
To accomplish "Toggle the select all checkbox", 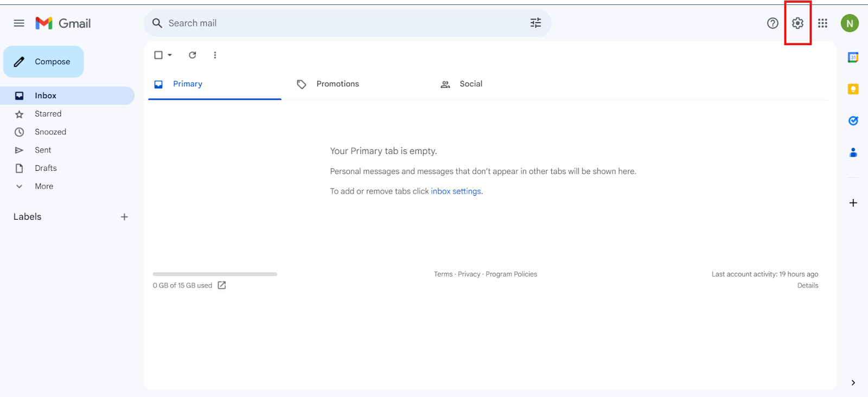I will point(158,55).
